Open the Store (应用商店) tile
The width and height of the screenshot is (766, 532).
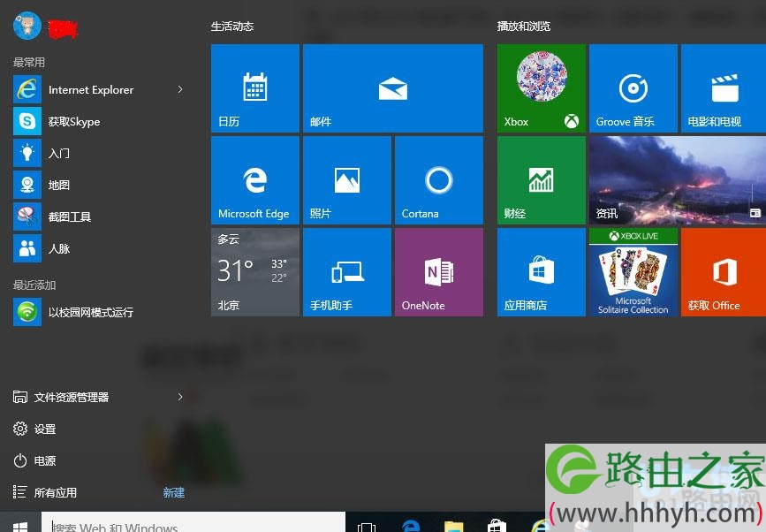pos(542,272)
